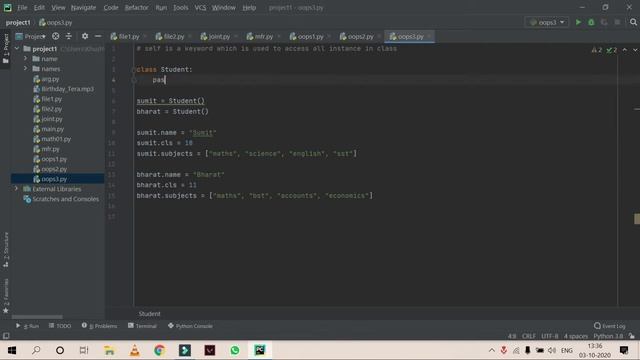Click the collapse all icon in Project panel
This screenshot has height=360, width=640.
(69, 36)
